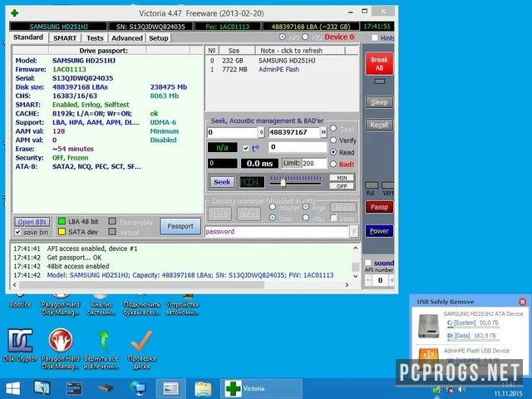Open the network computer taskbar icon
The height and width of the screenshot is (399, 532).
click(x=138, y=389)
